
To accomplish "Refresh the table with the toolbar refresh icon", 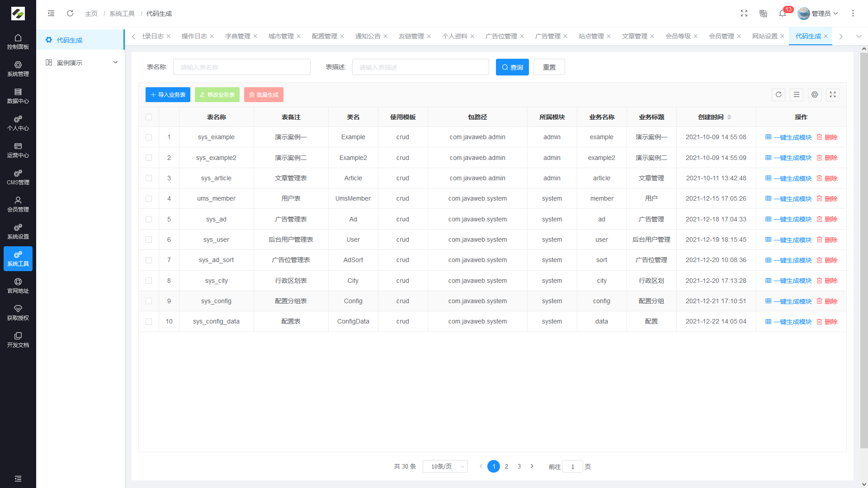I will pos(778,94).
